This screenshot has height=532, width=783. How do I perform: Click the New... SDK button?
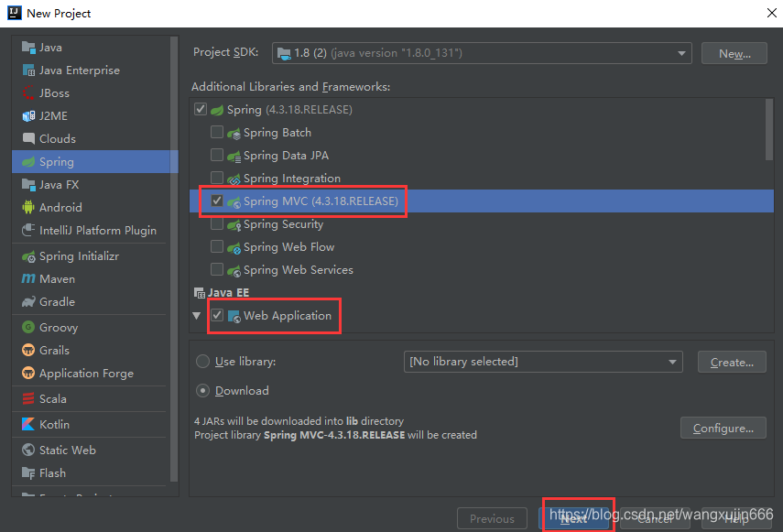734,53
